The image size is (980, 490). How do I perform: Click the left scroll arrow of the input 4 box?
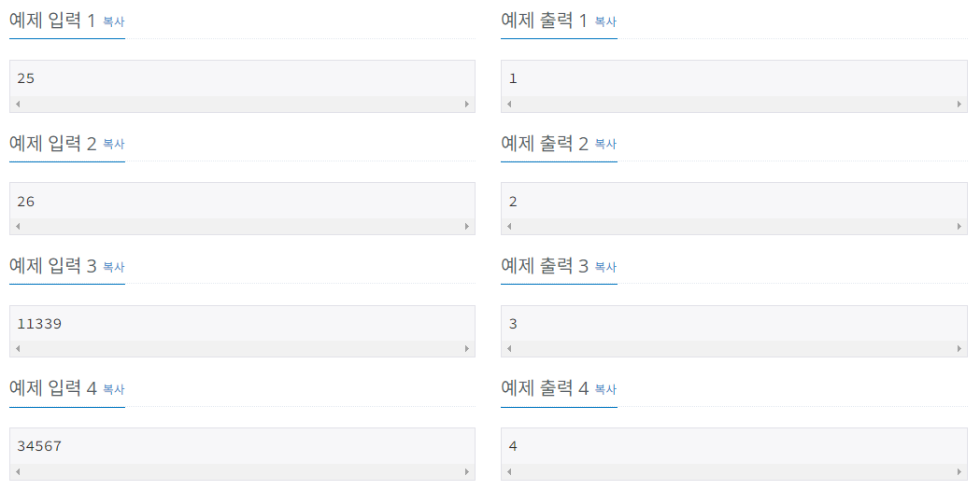pyautogui.click(x=18, y=472)
